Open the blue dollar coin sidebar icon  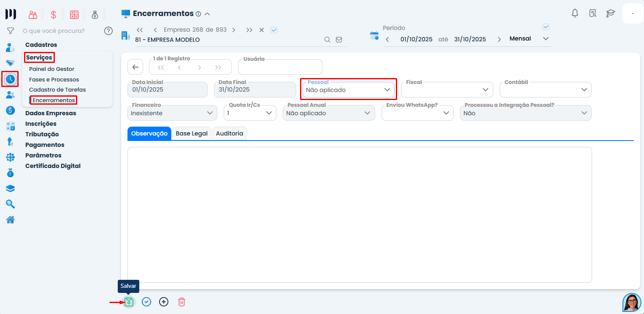11,110
